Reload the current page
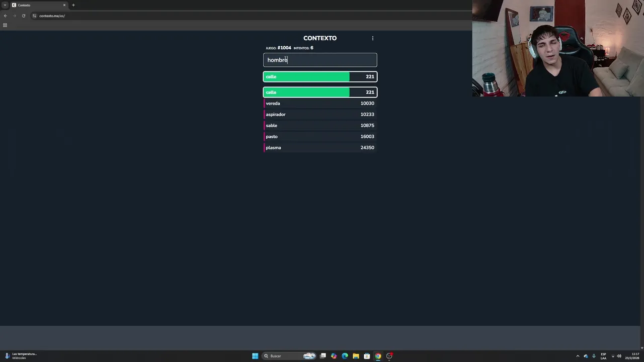Viewport: 644px width, 362px height. point(24,16)
